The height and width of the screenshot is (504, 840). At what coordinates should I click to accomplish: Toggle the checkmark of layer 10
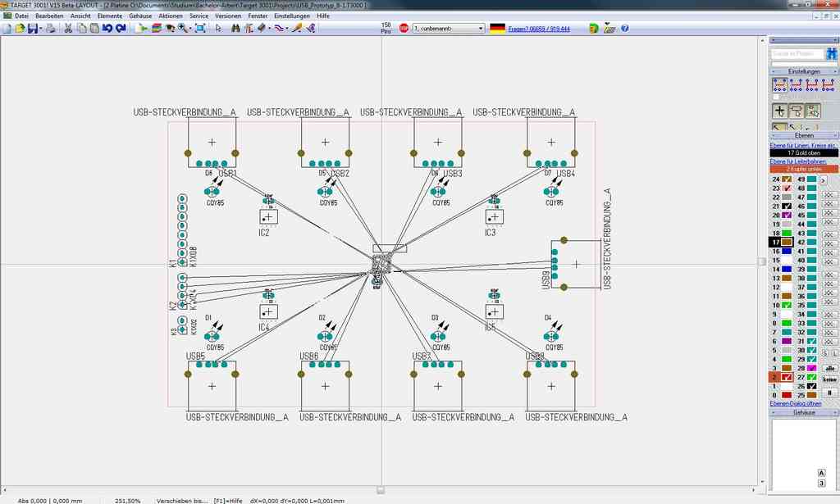[787, 305]
